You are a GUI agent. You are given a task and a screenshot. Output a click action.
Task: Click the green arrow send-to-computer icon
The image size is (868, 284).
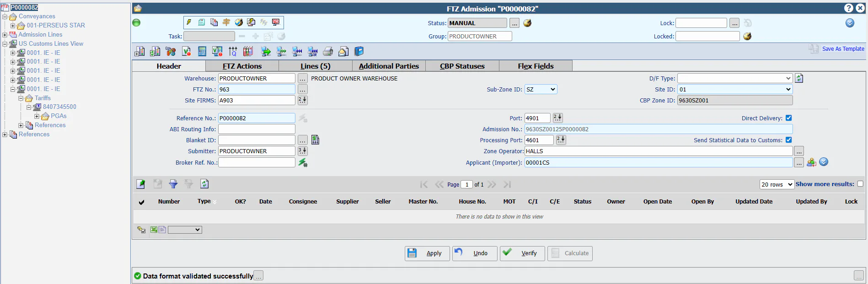[x=266, y=51]
